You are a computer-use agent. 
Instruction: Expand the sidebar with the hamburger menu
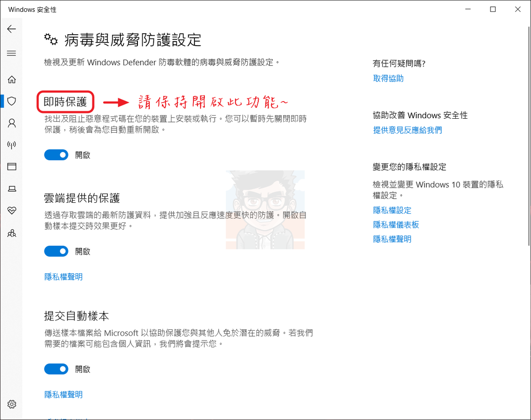[11, 53]
